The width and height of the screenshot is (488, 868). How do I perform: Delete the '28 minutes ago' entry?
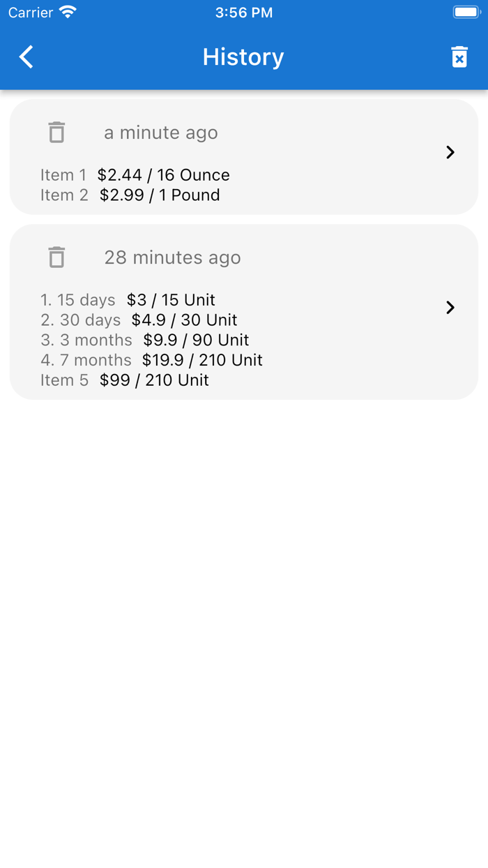pyautogui.click(x=56, y=257)
